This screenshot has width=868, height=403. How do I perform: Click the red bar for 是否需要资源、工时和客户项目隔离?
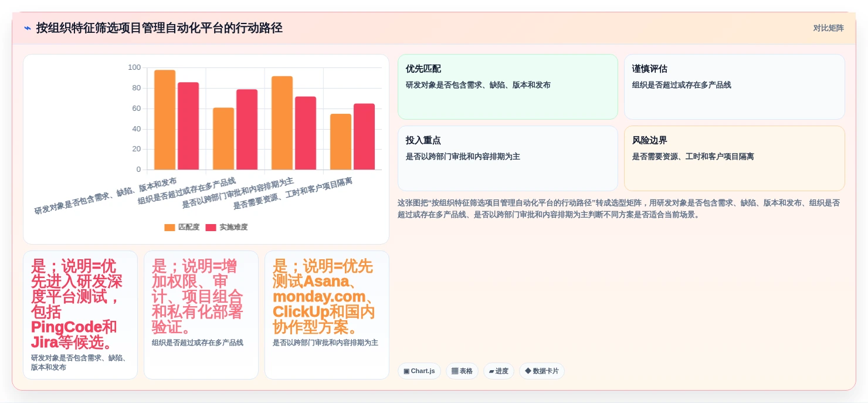click(x=364, y=137)
